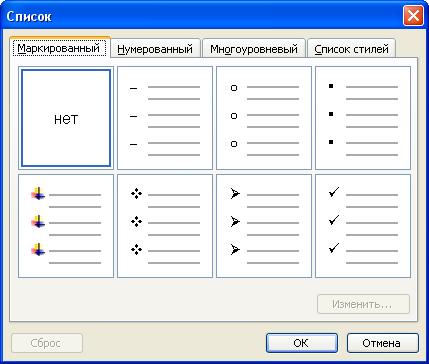The width and height of the screenshot is (429, 364).
Task: Switch to the Список стилей tab
Action: (351, 49)
